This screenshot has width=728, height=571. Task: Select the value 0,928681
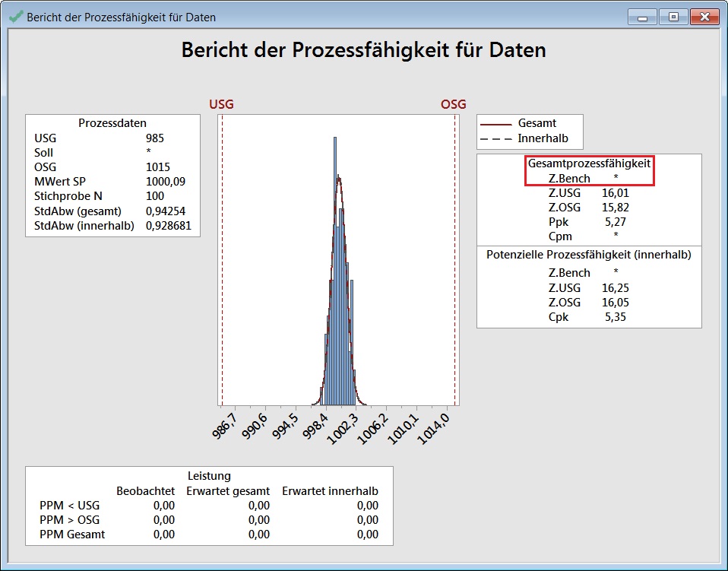168,225
